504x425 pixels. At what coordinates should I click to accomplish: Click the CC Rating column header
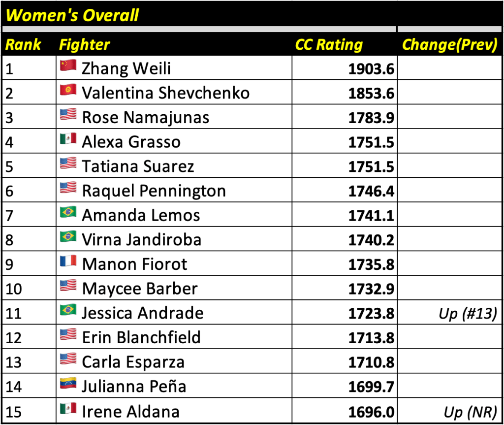tap(328, 45)
